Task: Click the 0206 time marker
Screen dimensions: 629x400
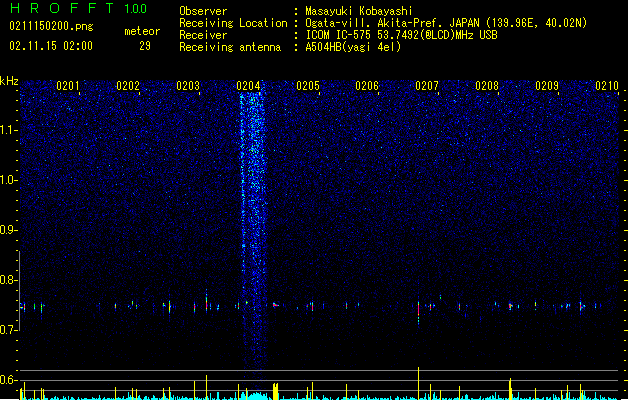Action: [367, 85]
